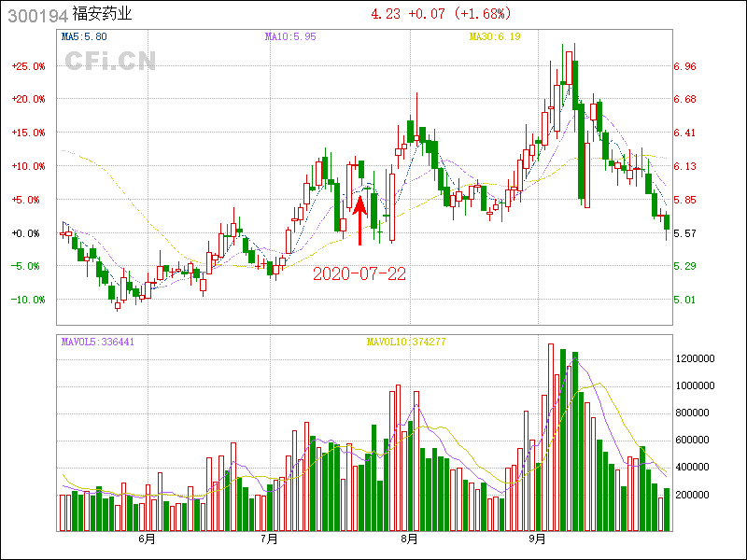Click the 6.68 price axis value

[684, 99]
